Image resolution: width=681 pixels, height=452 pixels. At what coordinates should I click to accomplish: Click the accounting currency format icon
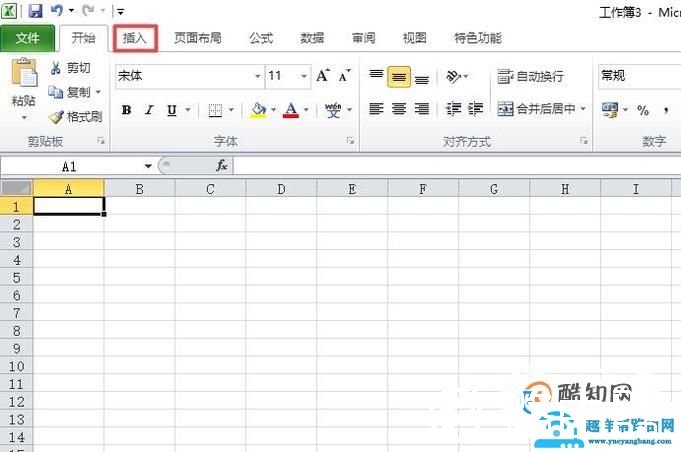611,110
